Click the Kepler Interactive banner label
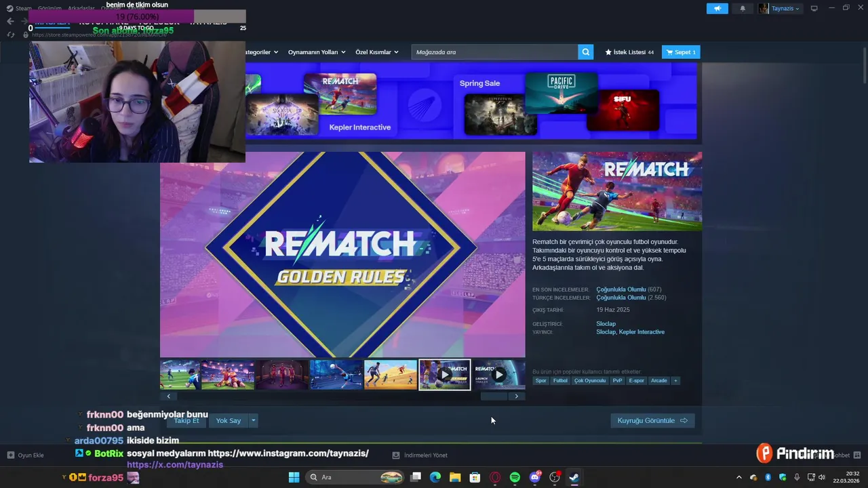This screenshot has height=488, width=868. [x=360, y=127]
